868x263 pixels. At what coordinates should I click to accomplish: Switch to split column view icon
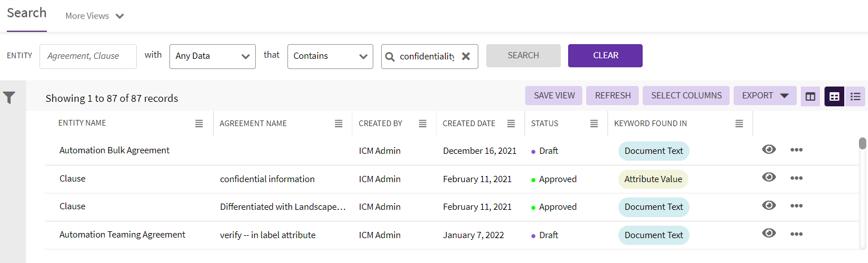tap(810, 96)
